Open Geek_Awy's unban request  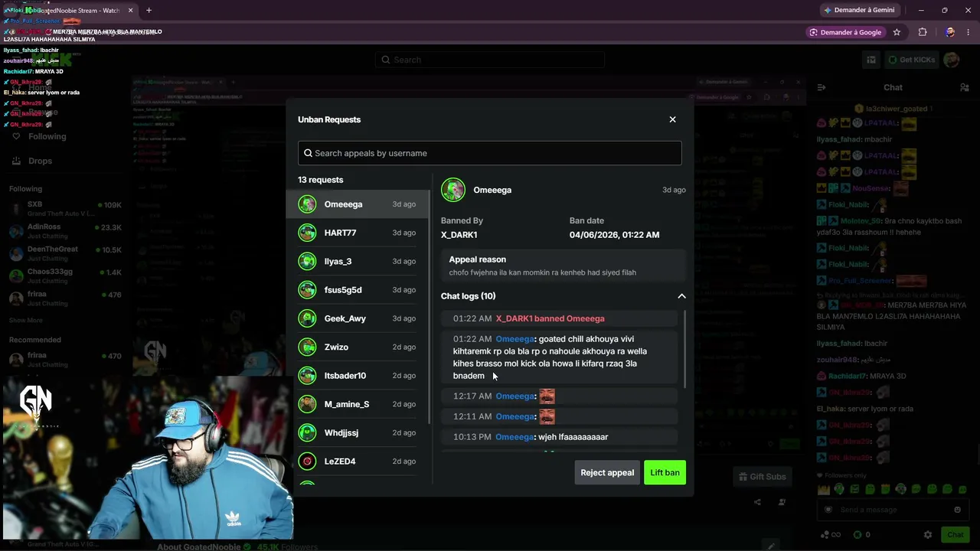click(x=358, y=318)
